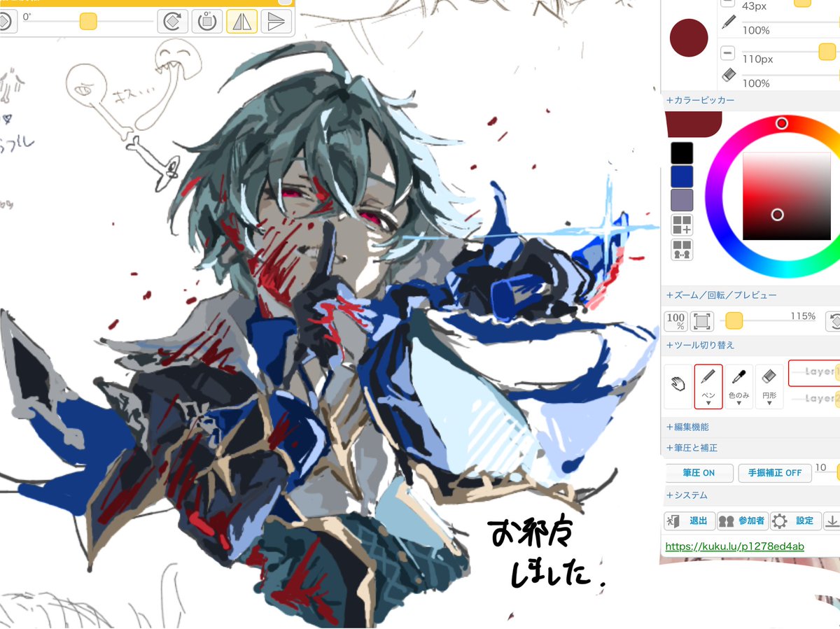Select the grayish purple palette swatch
This screenshot has width=840, height=629.
coord(682,200)
